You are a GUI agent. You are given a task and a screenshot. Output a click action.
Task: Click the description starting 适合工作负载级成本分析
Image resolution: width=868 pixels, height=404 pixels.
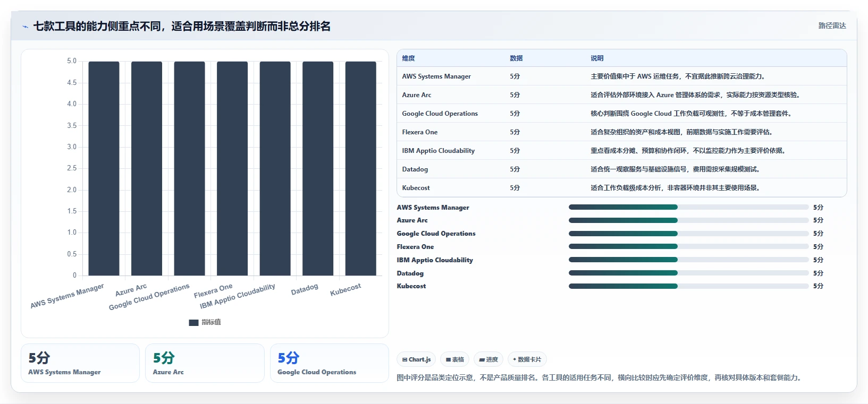point(676,188)
